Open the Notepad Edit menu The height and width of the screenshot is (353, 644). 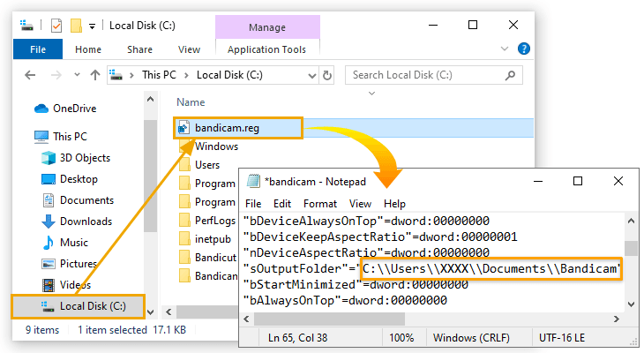click(282, 204)
